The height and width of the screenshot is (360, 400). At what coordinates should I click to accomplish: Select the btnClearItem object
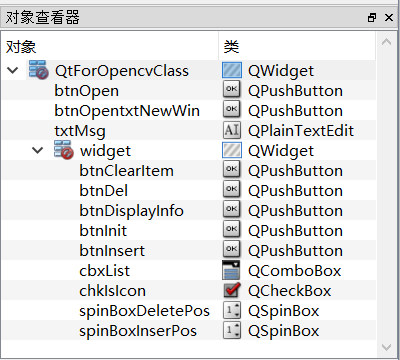pyautogui.click(x=126, y=171)
